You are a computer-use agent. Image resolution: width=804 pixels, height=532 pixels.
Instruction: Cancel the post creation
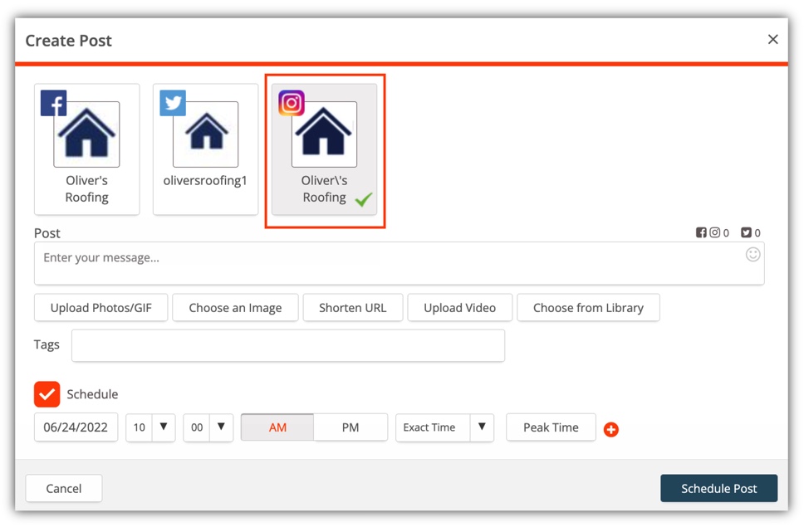(x=64, y=489)
